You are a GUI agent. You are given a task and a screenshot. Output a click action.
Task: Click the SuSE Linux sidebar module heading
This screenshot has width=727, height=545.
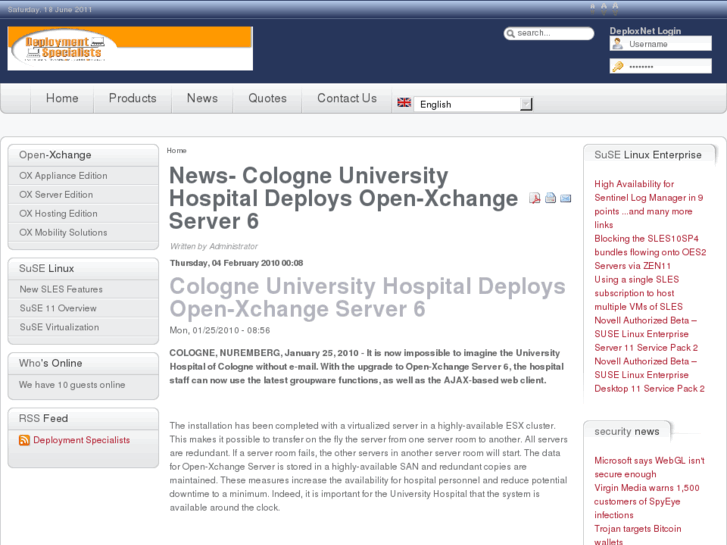46,269
